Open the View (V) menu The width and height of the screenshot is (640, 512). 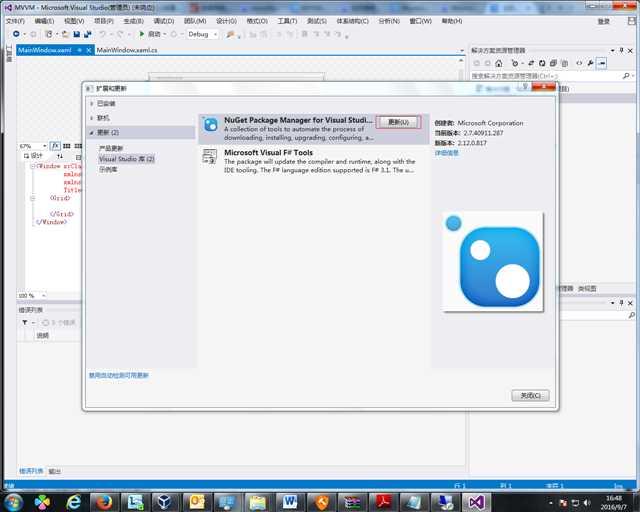point(74,21)
